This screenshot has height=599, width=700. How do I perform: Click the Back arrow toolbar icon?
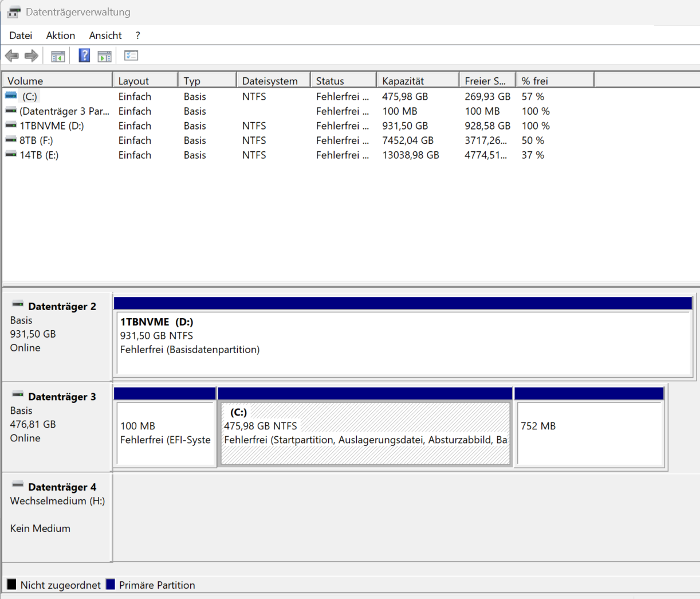click(11, 56)
